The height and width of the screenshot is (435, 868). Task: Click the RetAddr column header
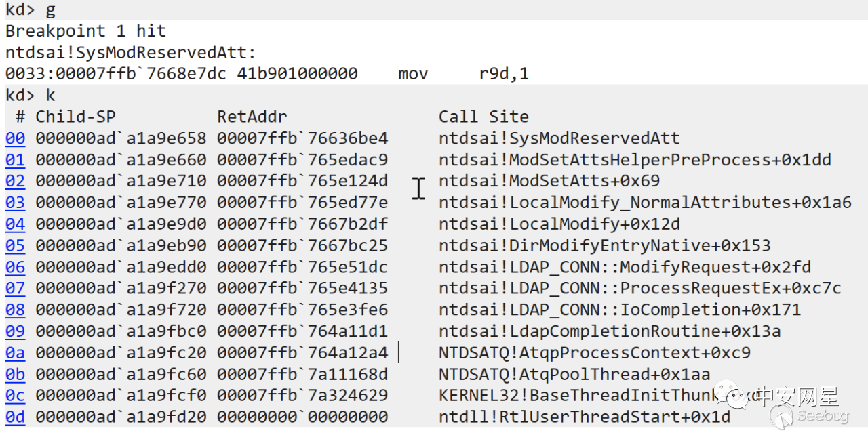252,117
